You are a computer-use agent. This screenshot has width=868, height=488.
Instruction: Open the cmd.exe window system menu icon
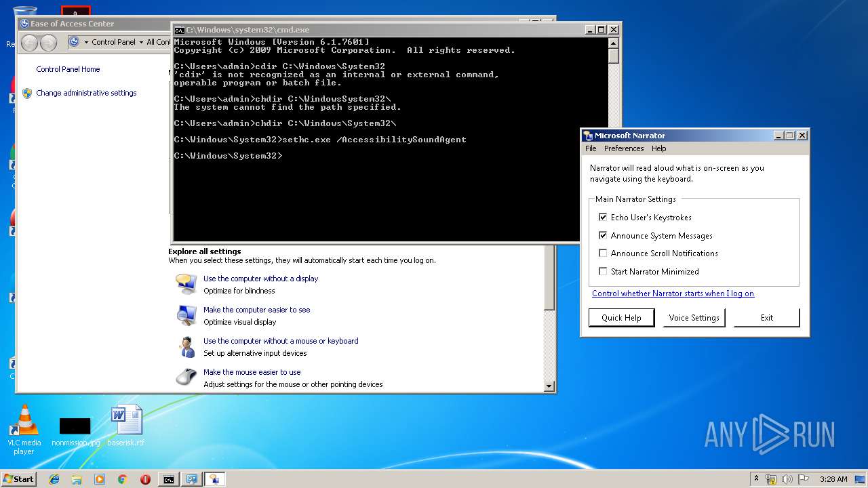(179, 30)
